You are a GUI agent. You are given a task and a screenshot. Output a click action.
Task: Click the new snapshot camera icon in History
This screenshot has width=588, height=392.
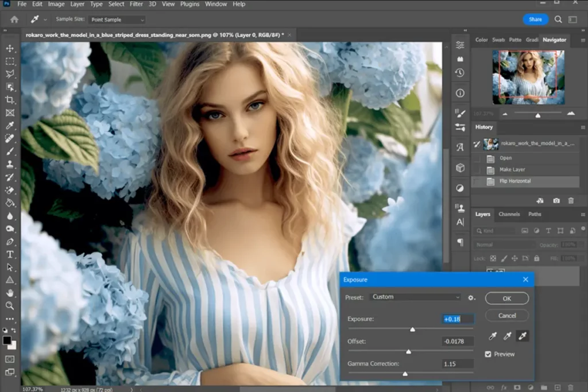click(557, 200)
